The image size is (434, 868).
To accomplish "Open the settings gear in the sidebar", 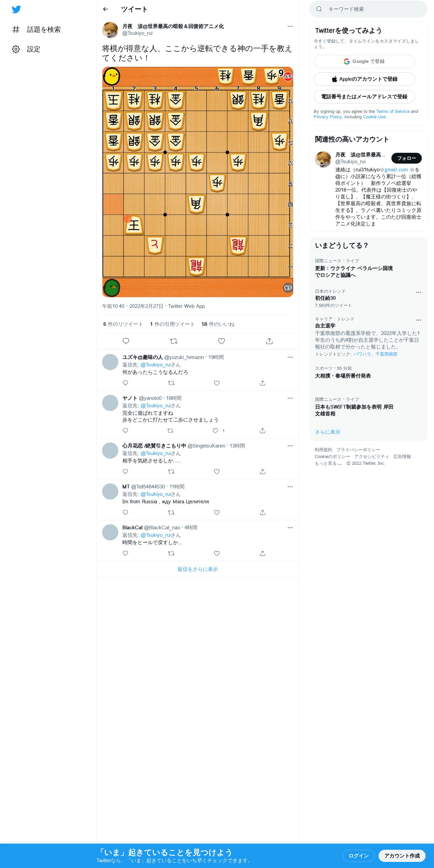I will [16, 49].
